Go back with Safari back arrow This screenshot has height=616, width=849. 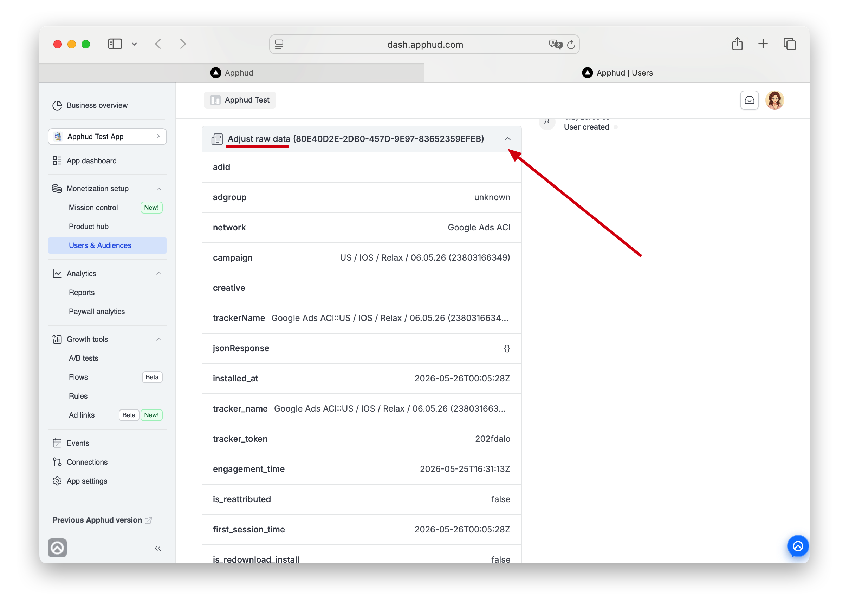[x=158, y=44]
